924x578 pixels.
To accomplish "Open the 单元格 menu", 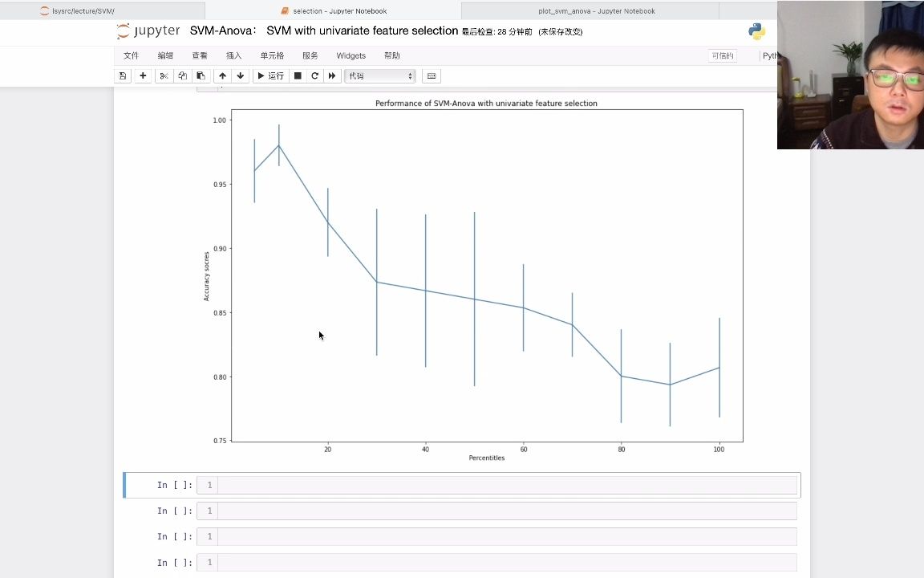I will coord(271,55).
